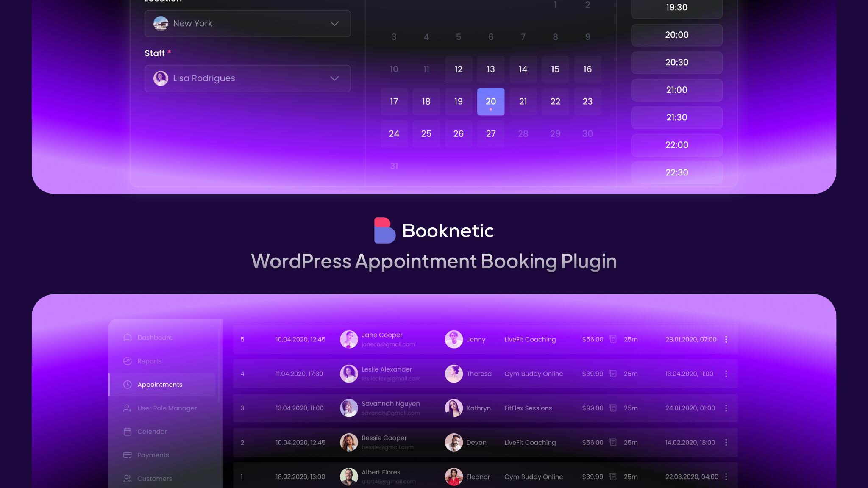Click the date 18.02.2020, 13:00
The image size is (868, 488).
tap(300, 477)
